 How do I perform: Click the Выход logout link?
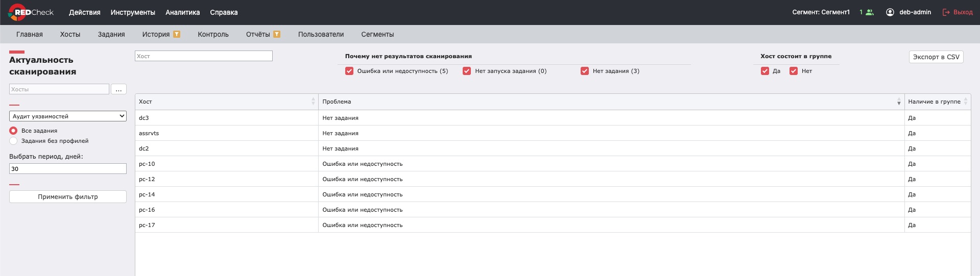[x=963, y=12]
